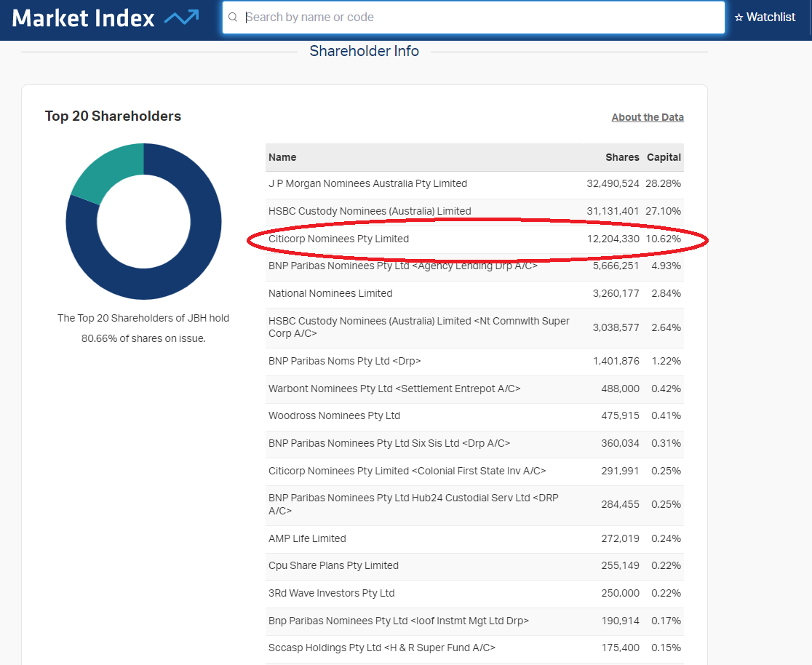Click the Shares column header
Screen dimensions: 812x665
622,157
